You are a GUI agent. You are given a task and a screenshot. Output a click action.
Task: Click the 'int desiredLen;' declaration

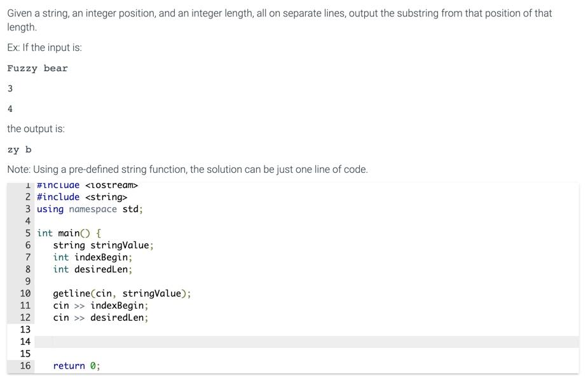tap(93, 269)
